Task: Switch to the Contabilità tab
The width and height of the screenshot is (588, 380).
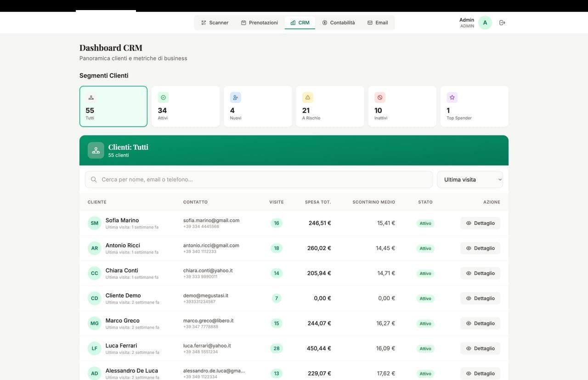Action: tap(339, 22)
